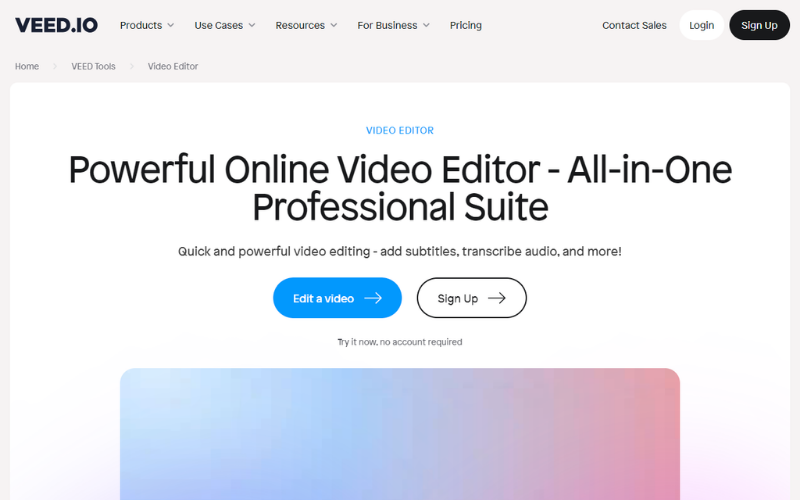Screen dimensions: 800x500
Task: Click the 'Quick and powerful video editing' subtitle
Action: point(400,252)
